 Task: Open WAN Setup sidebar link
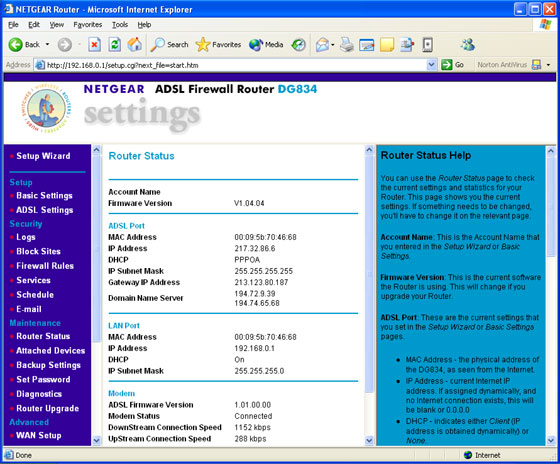click(x=39, y=435)
